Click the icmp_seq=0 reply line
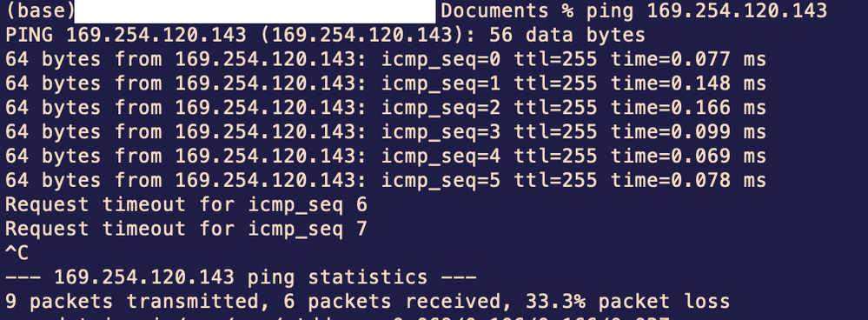Viewport: 868px width, 320px height. pos(386,59)
